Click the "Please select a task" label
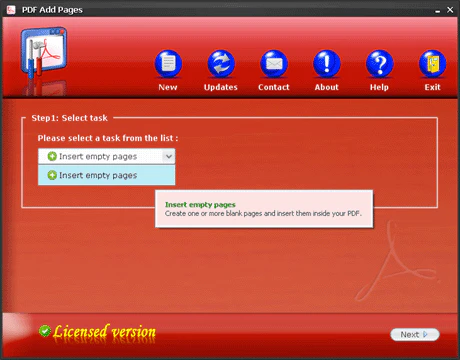 [108, 138]
